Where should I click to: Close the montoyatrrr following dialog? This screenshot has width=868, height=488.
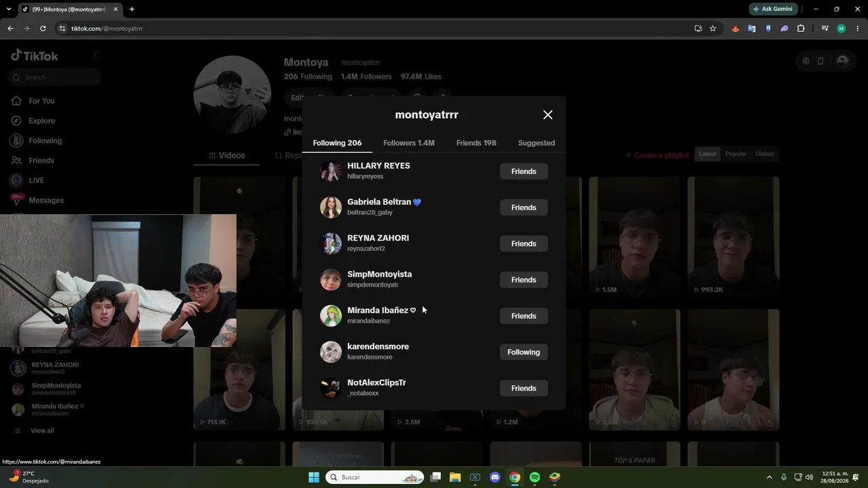(x=548, y=115)
